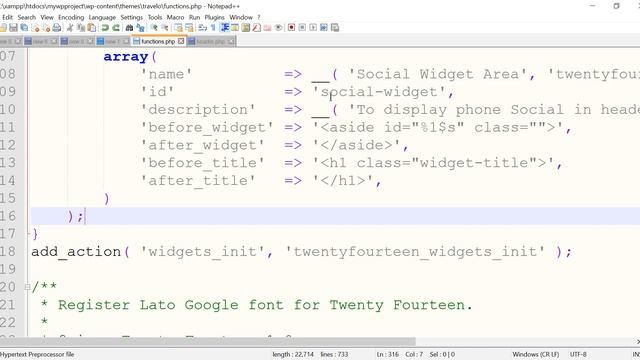Click the Stop Recording macro icon

pyautogui.click(x=302, y=28)
